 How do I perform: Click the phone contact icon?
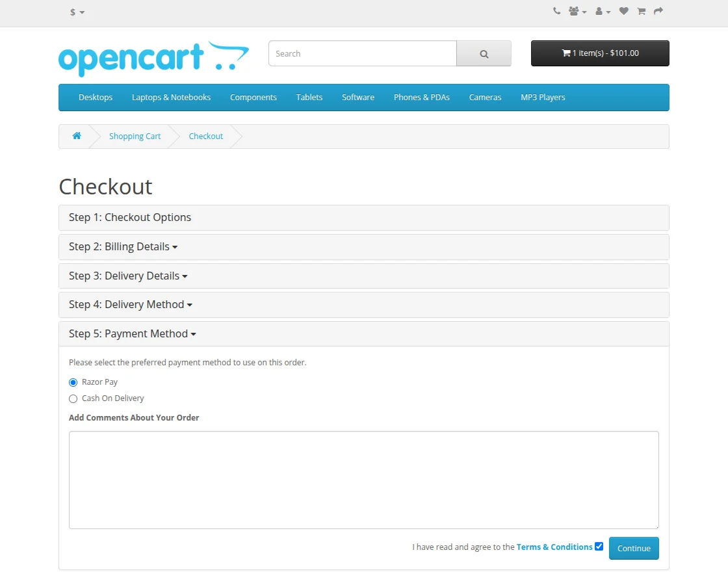556,11
